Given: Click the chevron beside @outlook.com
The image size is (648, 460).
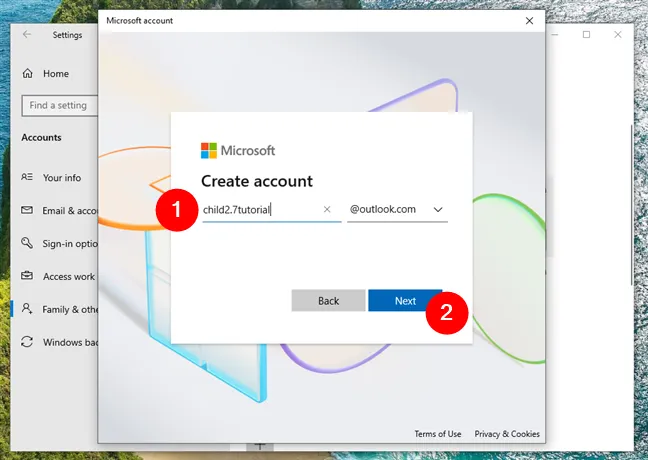Looking at the screenshot, I should pos(438,210).
